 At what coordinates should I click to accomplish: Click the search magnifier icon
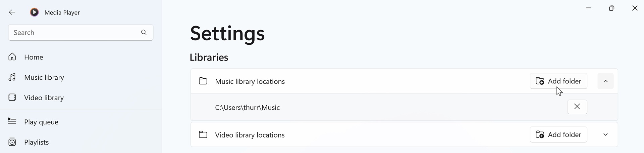click(144, 32)
